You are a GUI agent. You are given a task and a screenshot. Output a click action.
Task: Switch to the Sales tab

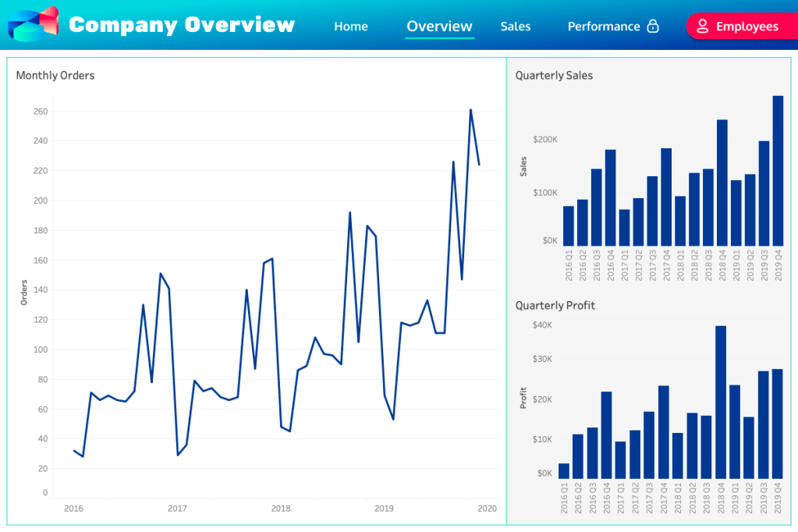coord(515,27)
